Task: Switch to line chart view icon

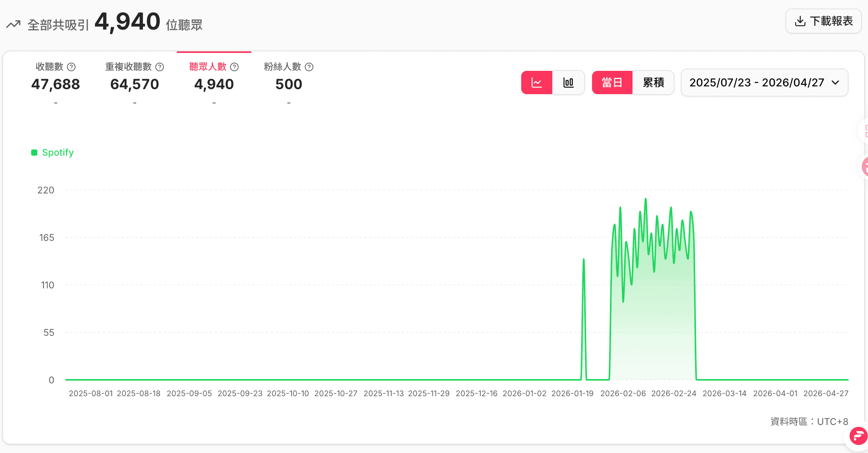Action: pos(537,83)
